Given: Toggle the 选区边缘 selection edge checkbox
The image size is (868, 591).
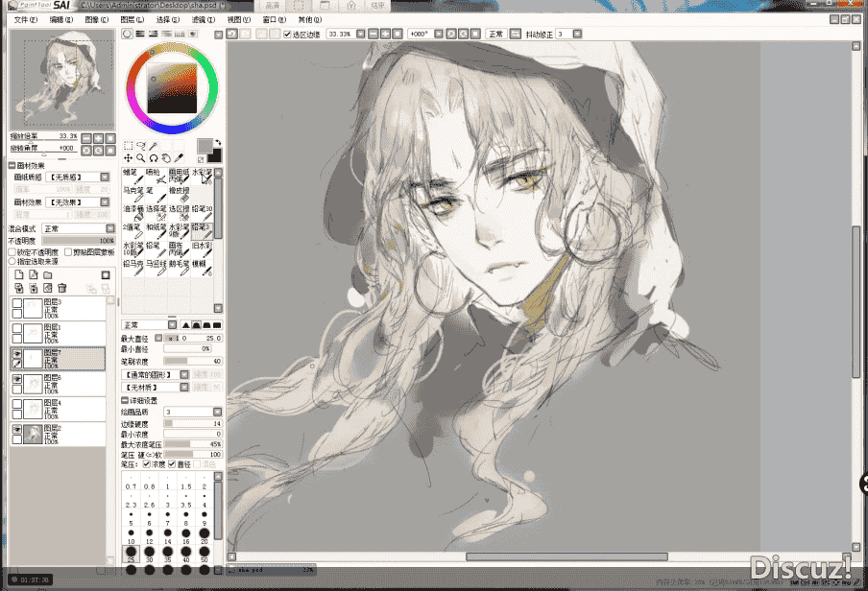Looking at the screenshot, I should pos(287,35).
